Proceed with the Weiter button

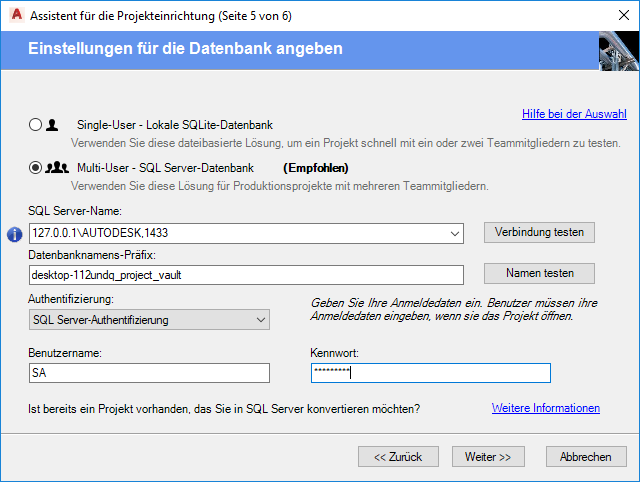(488, 456)
